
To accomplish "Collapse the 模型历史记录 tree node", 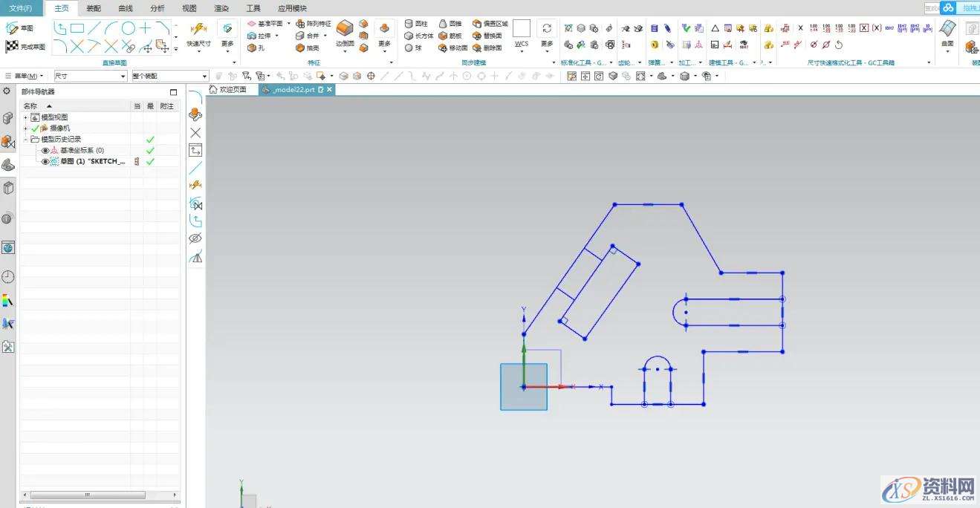I will pos(26,140).
